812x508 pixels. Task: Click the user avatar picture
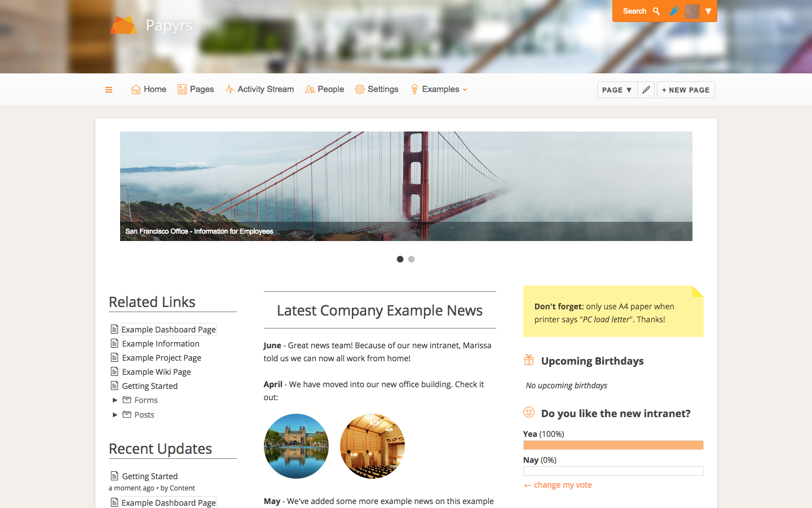pos(692,11)
